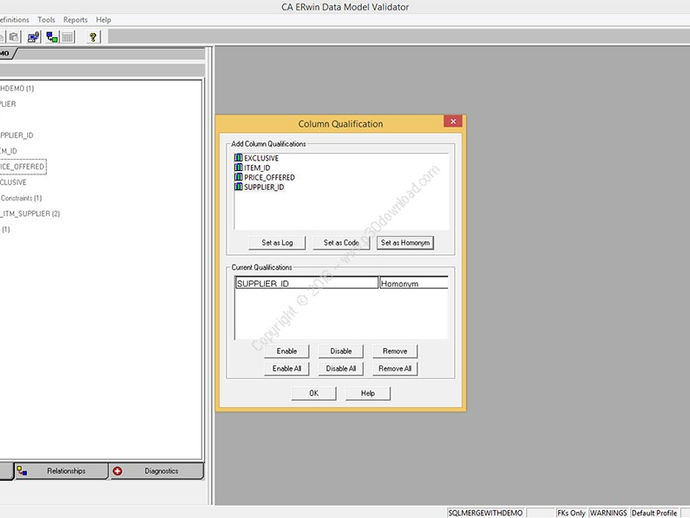Open the Reports menu
The height and width of the screenshot is (518, 690).
(75, 20)
